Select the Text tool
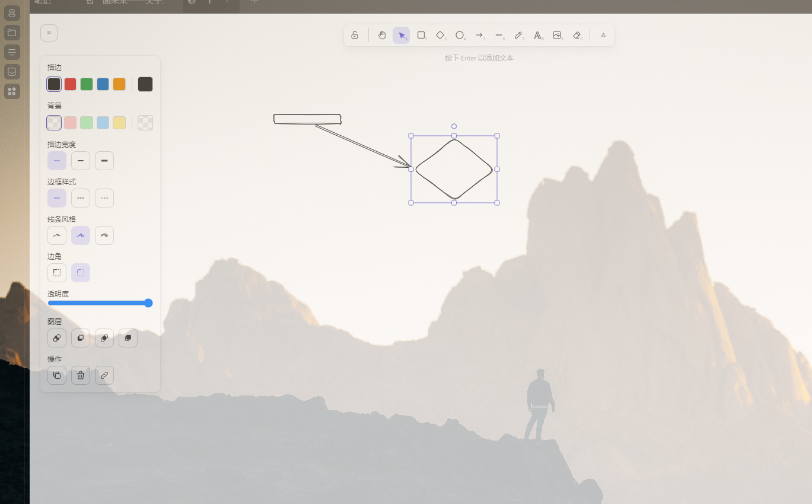812x504 pixels. (537, 36)
